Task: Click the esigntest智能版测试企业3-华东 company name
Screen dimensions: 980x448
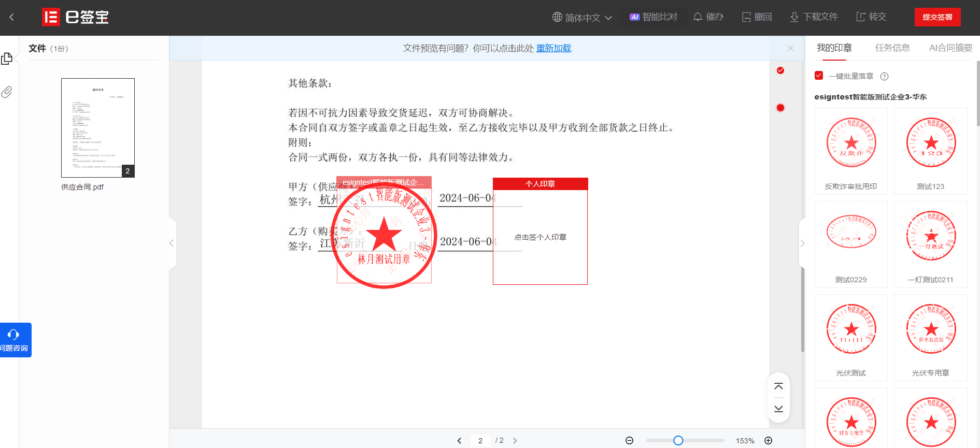Action: click(871, 97)
